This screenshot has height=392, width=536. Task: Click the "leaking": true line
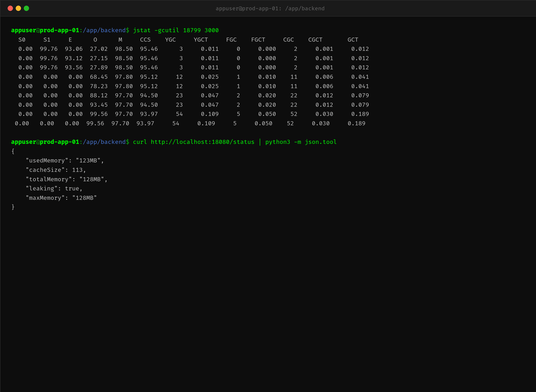pos(54,189)
